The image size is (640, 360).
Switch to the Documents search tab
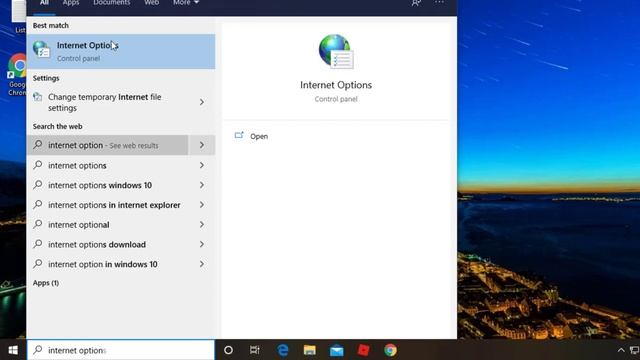click(111, 3)
